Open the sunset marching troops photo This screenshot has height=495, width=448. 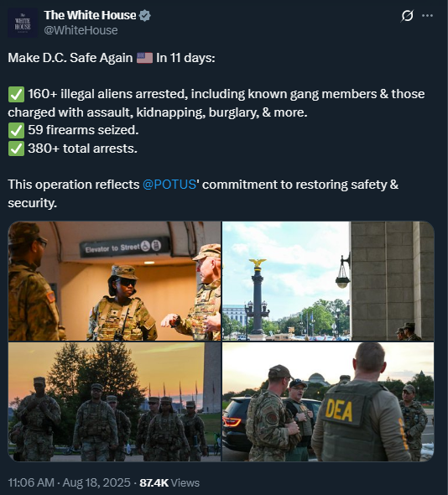[114, 402]
